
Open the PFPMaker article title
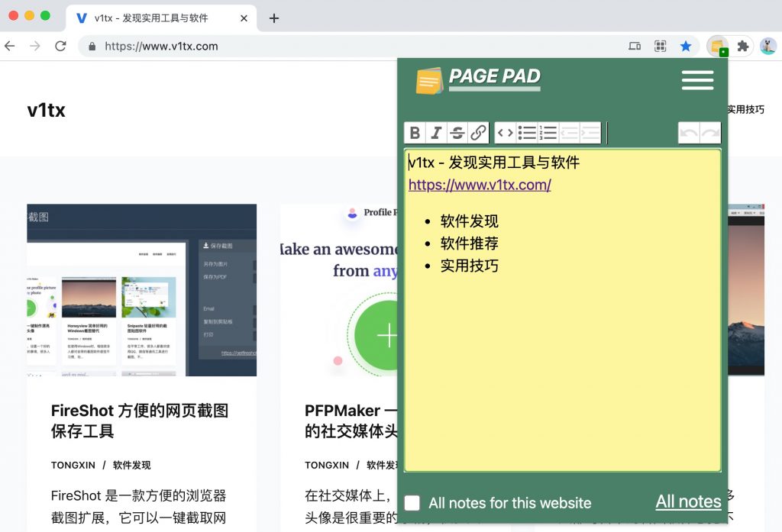pos(351,421)
